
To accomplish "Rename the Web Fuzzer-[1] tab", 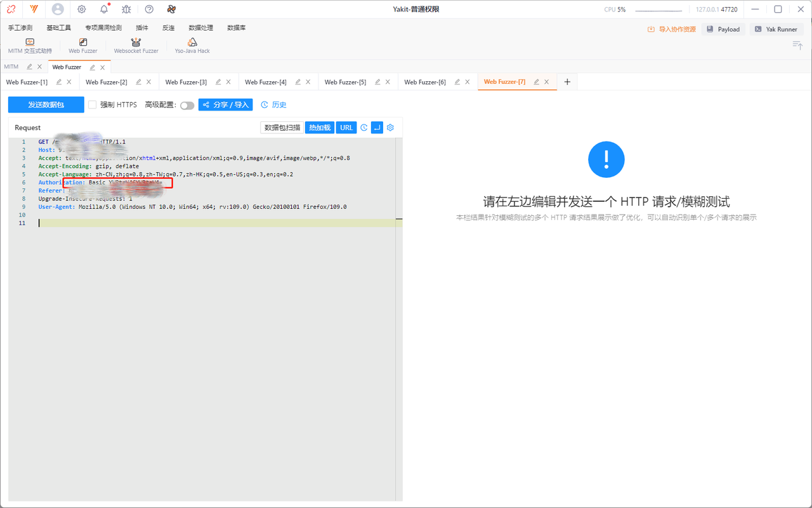I will 59,82.
